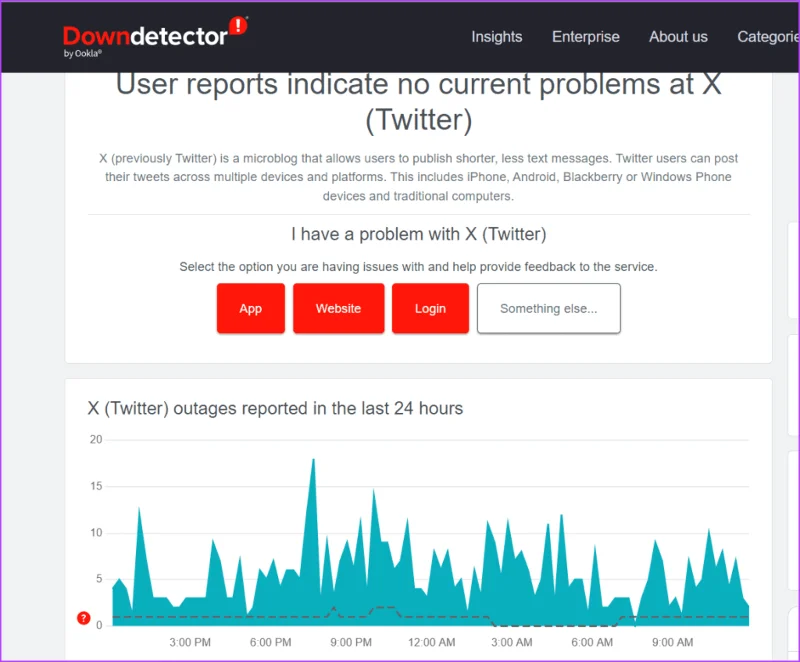The height and width of the screenshot is (662, 800).
Task: Click the 6:00 PM chart axis label
Action: coord(270,643)
